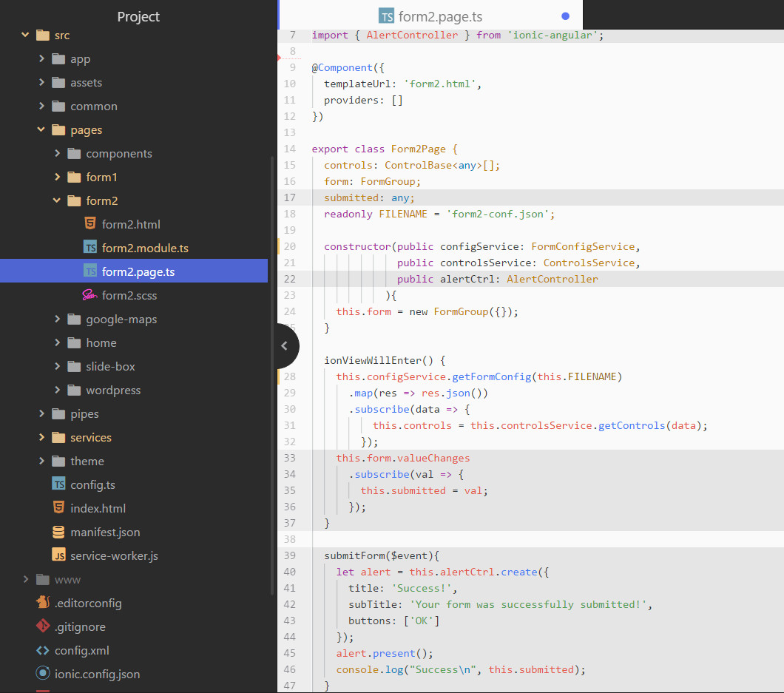
Task: Select form2.page.ts in the project tree
Action: pos(134,271)
